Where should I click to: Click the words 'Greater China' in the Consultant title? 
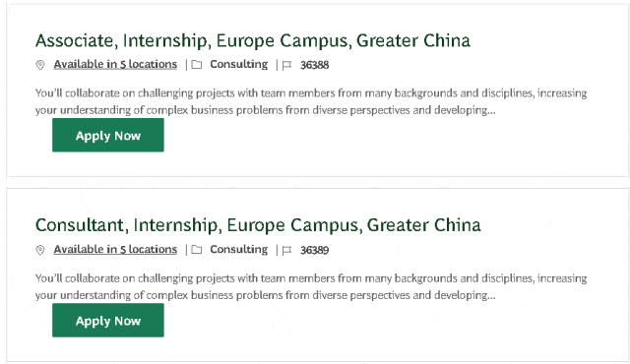point(424,225)
